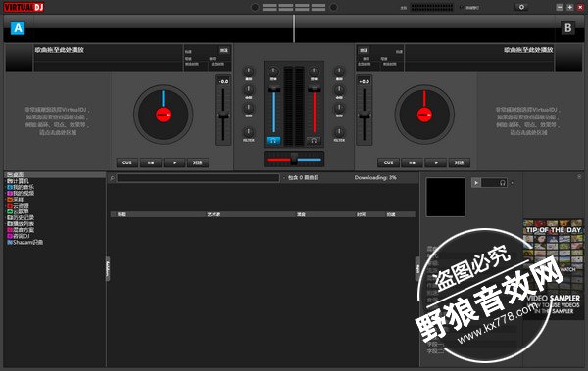The height and width of the screenshot is (371, 588).
Task: Toggle deck B headphone cue button
Action: (x=314, y=141)
